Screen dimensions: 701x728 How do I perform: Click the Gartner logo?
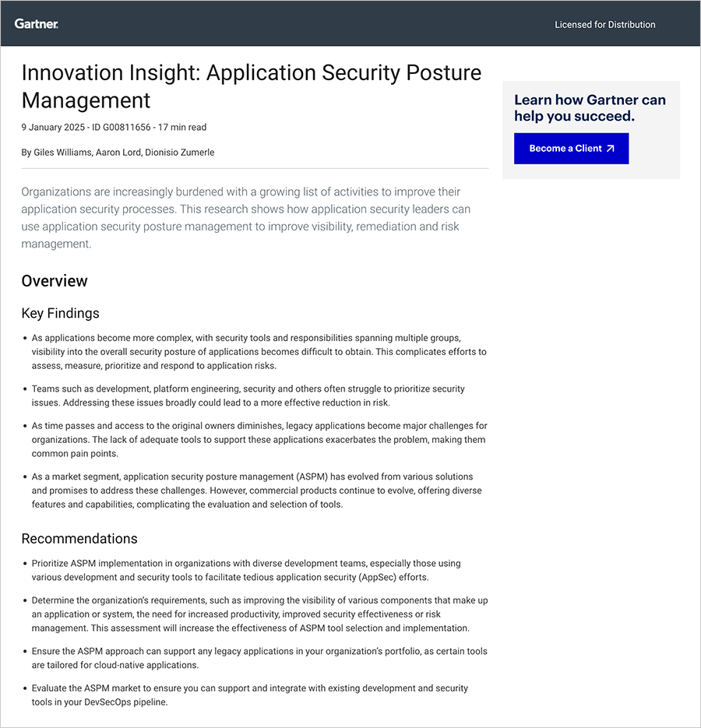36,23
